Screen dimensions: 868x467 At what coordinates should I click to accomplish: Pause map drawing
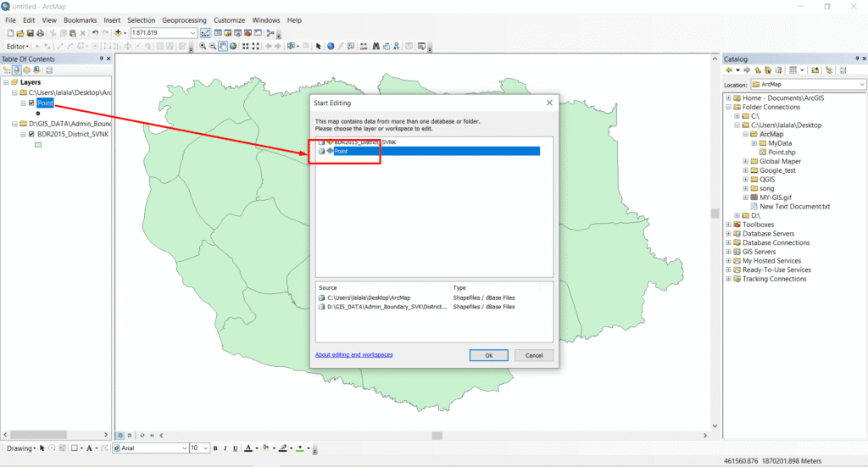click(153, 436)
